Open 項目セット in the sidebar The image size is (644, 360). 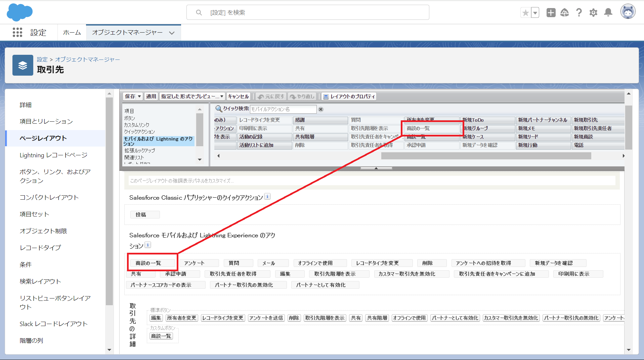point(34,214)
